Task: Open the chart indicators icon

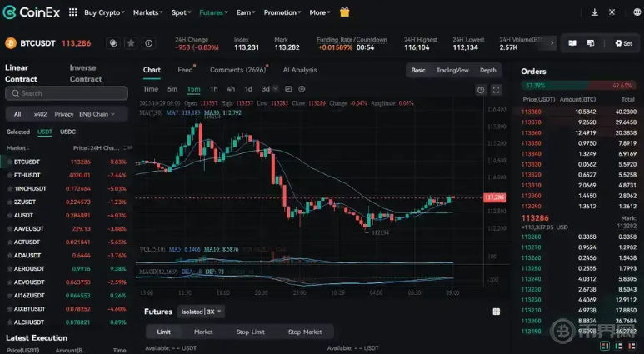Action: (x=288, y=89)
